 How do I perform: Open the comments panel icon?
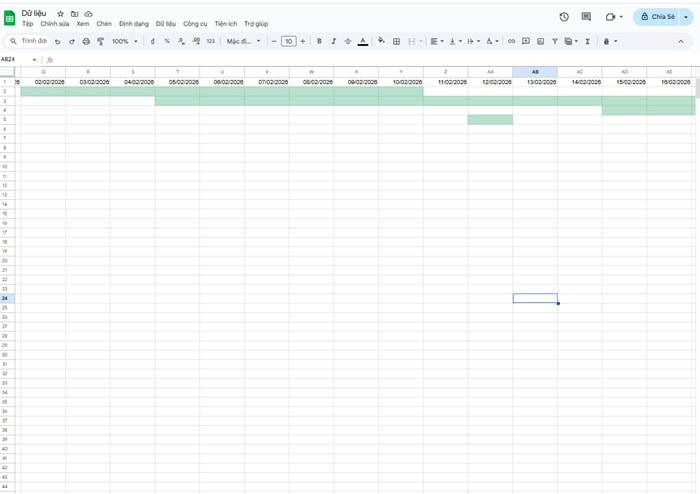586,17
